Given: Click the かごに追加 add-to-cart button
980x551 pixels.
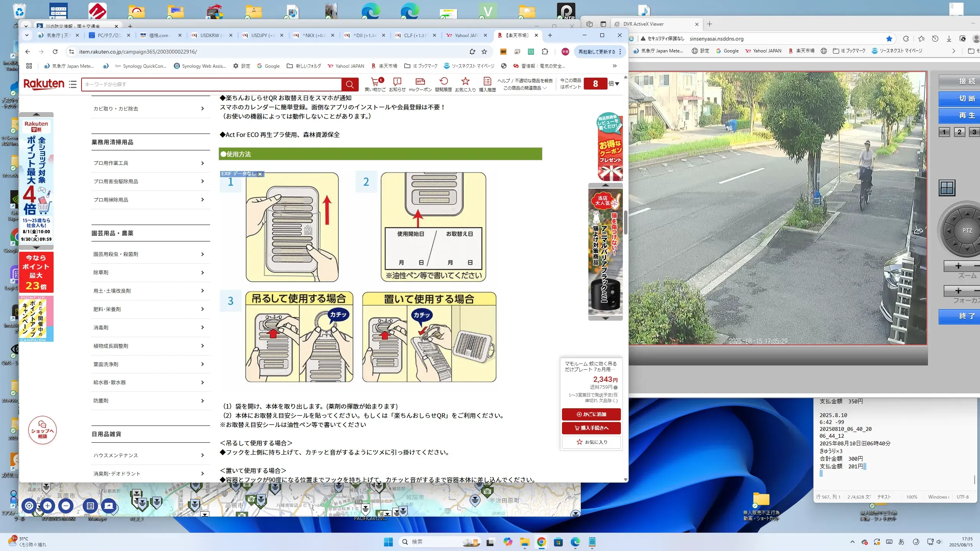Looking at the screenshot, I should pos(591,414).
